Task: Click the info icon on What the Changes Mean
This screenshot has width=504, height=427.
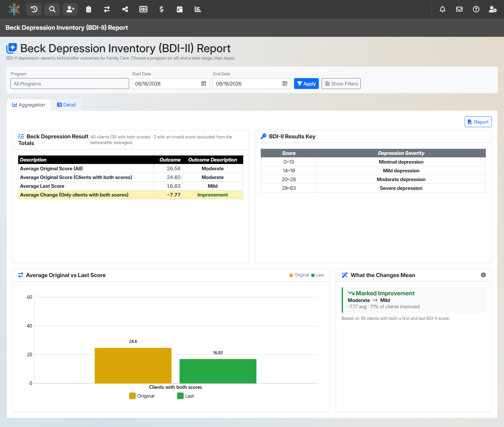Action: coord(483,275)
